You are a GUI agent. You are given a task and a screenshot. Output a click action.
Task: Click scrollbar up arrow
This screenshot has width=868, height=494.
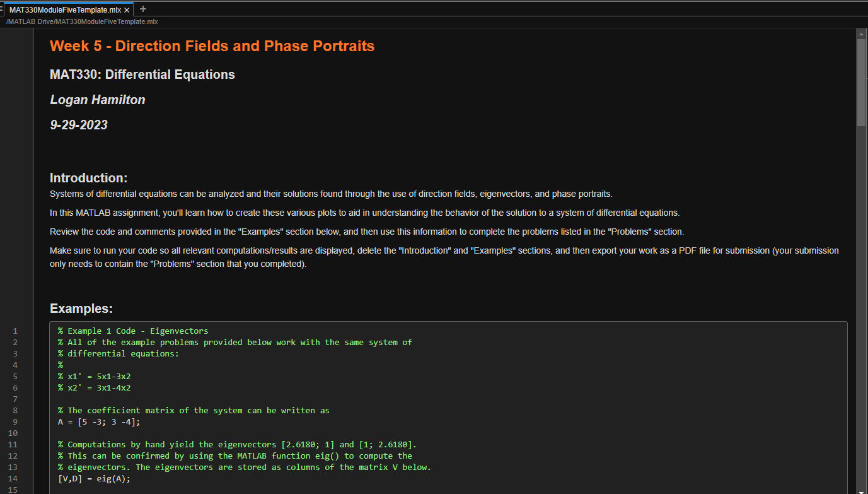click(862, 33)
